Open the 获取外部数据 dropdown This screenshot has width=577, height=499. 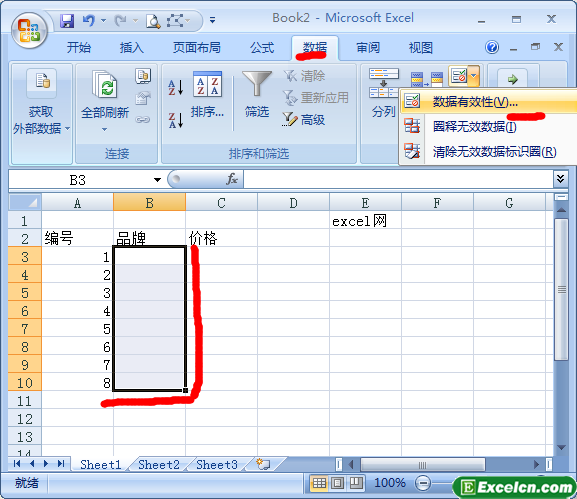tap(41, 114)
